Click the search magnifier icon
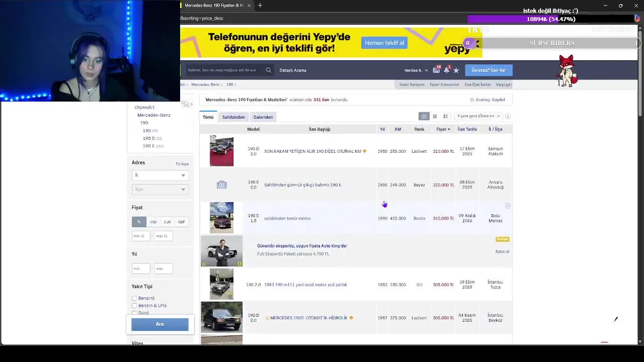 [x=268, y=70]
